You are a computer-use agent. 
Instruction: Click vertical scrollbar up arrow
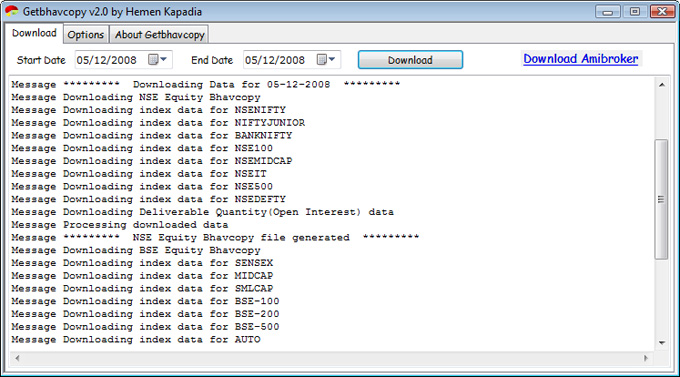click(x=662, y=85)
